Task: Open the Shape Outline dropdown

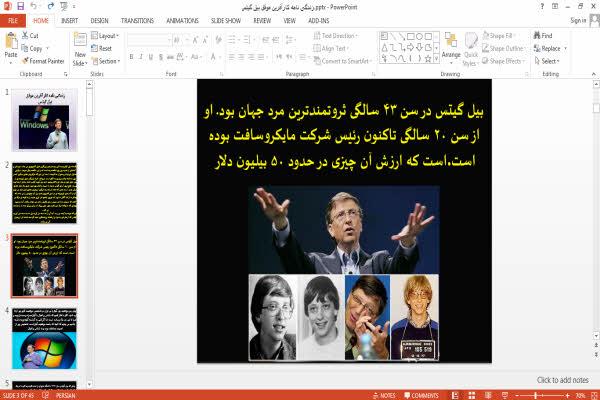Action: coord(504,49)
